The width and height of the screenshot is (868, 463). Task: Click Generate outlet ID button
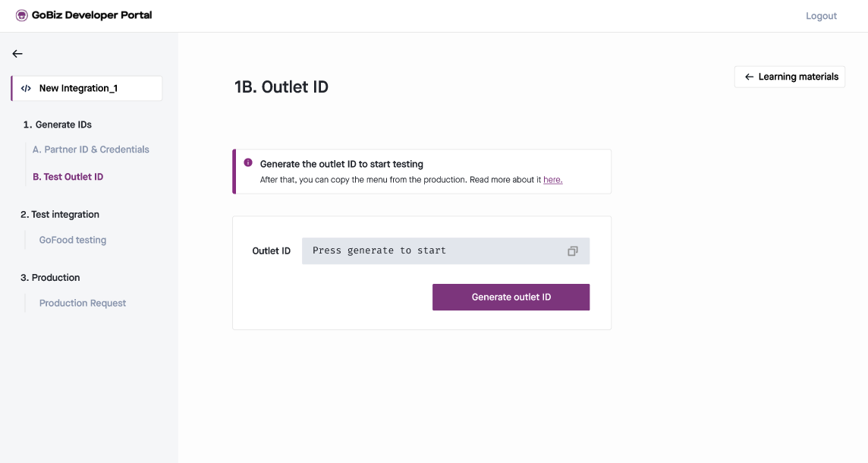[511, 298]
